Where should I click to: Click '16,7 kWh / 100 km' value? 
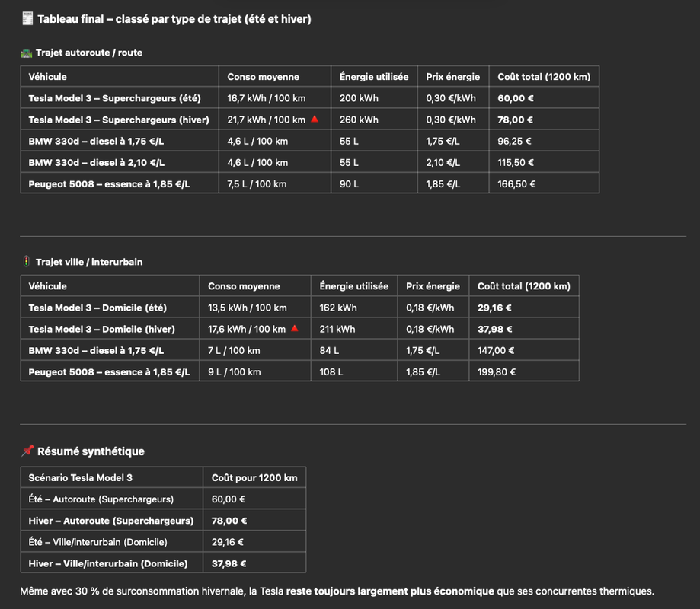pyautogui.click(x=267, y=98)
